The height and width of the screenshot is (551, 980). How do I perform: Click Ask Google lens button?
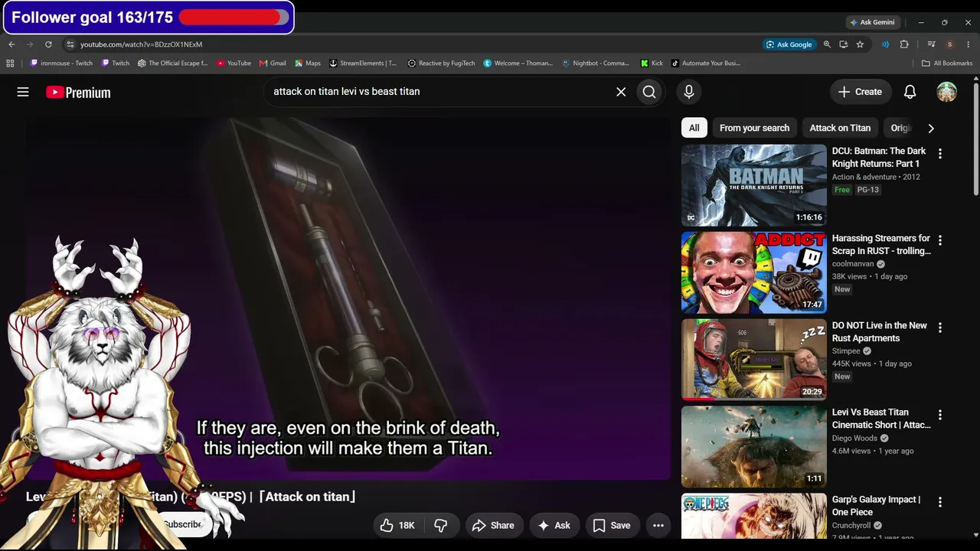click(x=789, y=44)
